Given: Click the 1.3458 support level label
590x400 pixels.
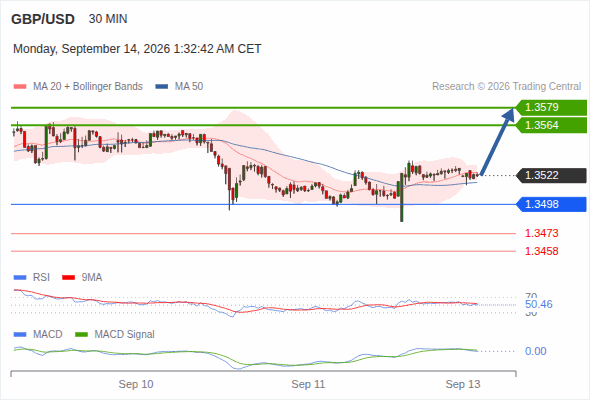Looking at the screenshot, I should click(541, 251).
